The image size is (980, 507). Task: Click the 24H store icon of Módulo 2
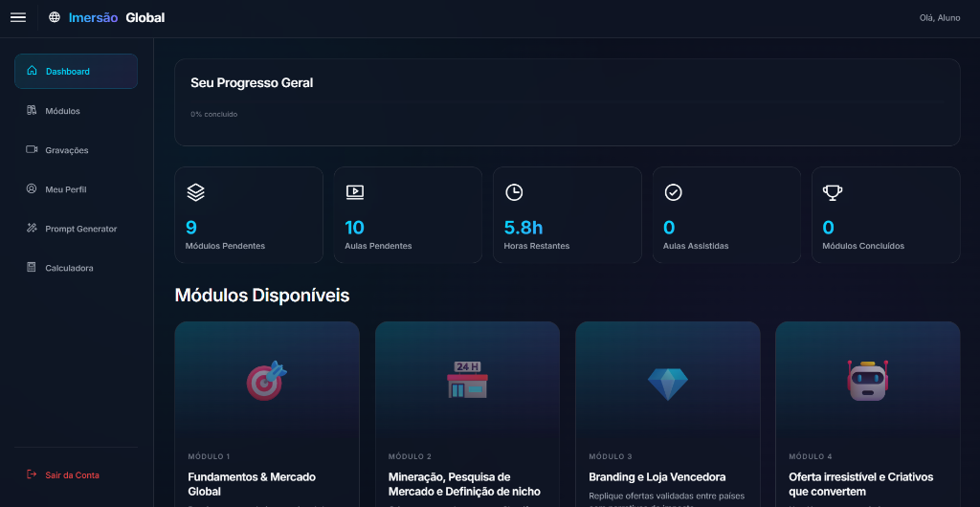467,380
